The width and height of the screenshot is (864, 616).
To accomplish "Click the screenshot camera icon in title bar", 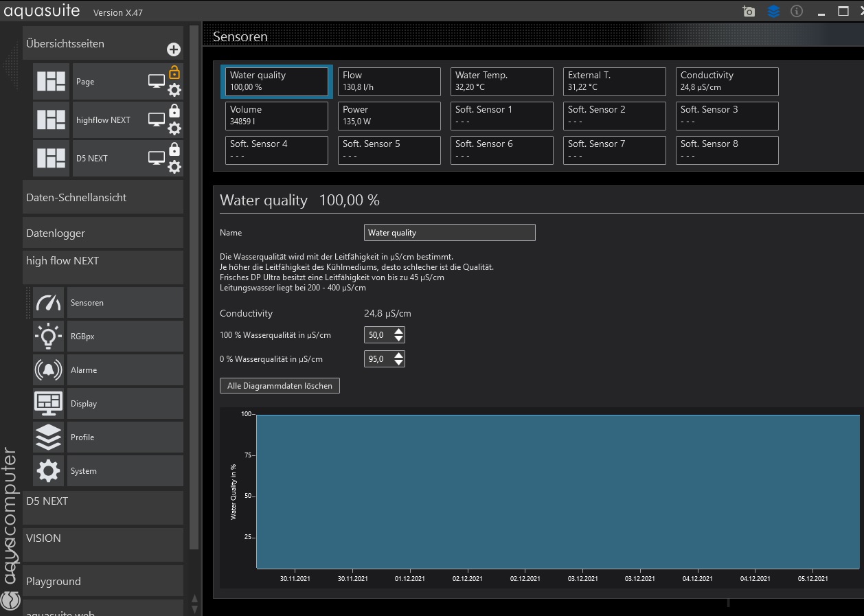I will point(749,12).
